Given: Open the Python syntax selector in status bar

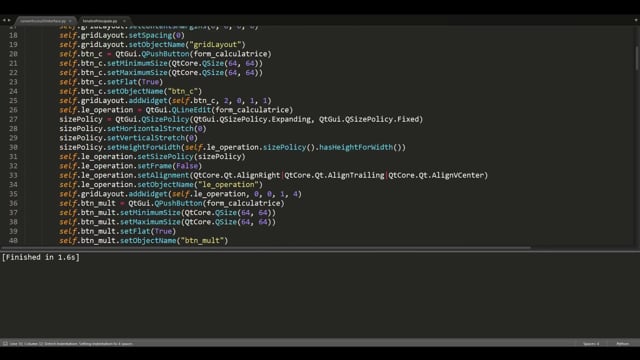Looking at the screenshot, I should (x=622, y=344).
